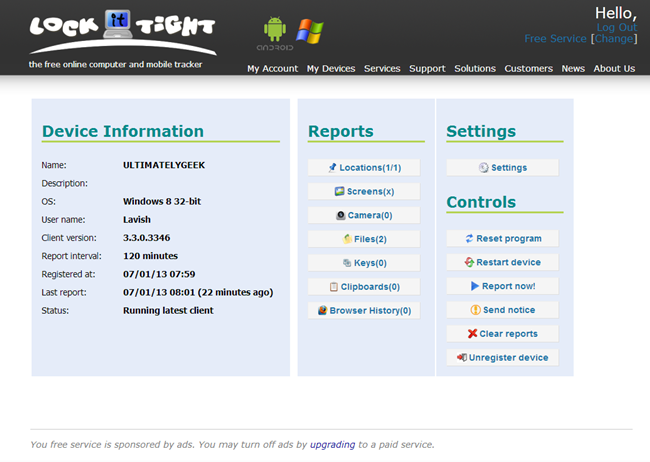Click the Firefox icon beside Browser History
Screen dimensions: 650x462
point(322,310)
